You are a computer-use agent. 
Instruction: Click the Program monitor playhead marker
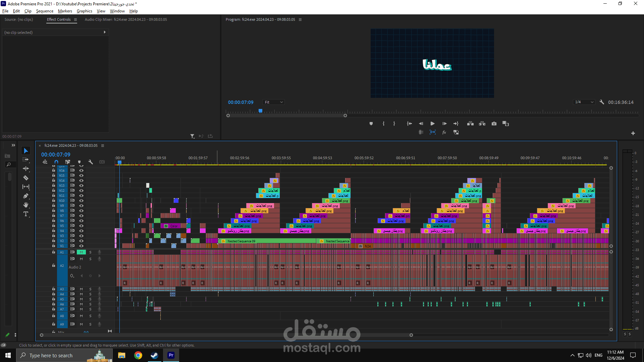point(260,111)
